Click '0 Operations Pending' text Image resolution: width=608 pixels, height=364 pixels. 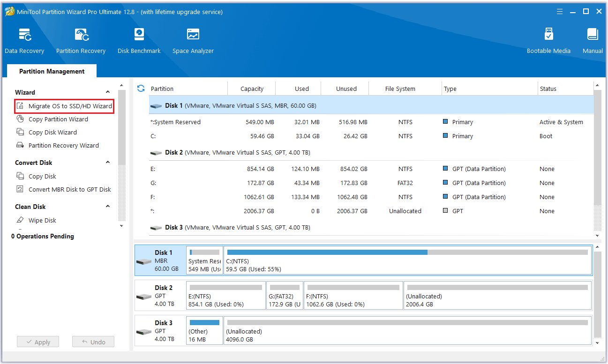pyautogui.click(x=43, y=237)
